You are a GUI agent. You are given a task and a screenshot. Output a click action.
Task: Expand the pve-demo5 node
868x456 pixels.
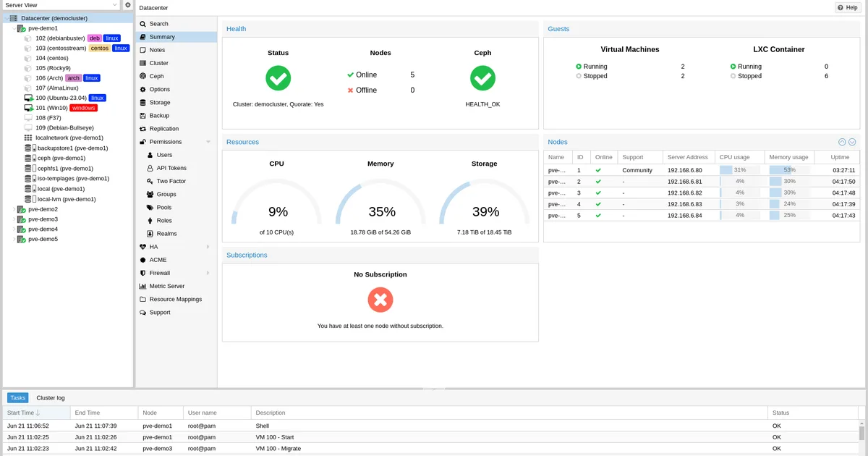click(14, 239)
